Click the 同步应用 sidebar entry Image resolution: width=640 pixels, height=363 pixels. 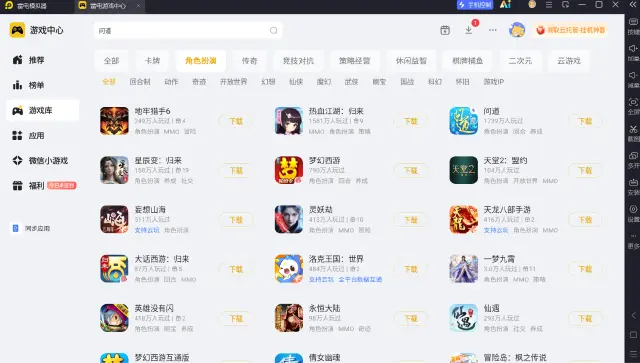click(x=30, y=228)
